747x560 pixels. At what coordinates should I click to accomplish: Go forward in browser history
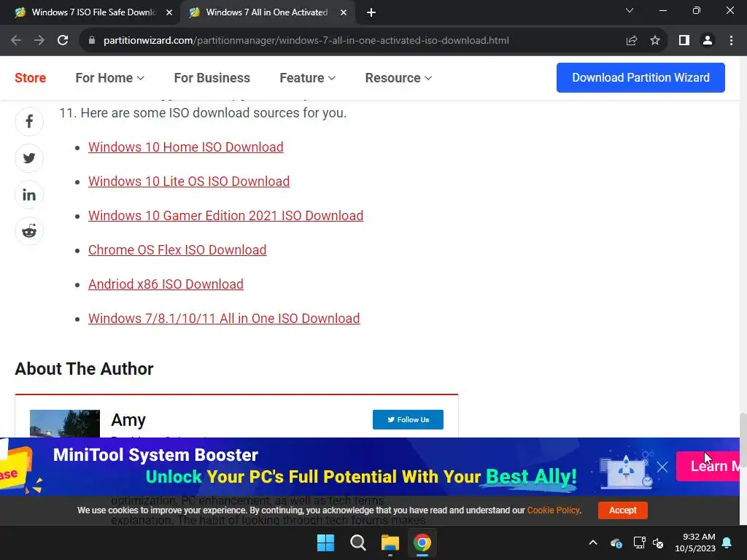39,41
